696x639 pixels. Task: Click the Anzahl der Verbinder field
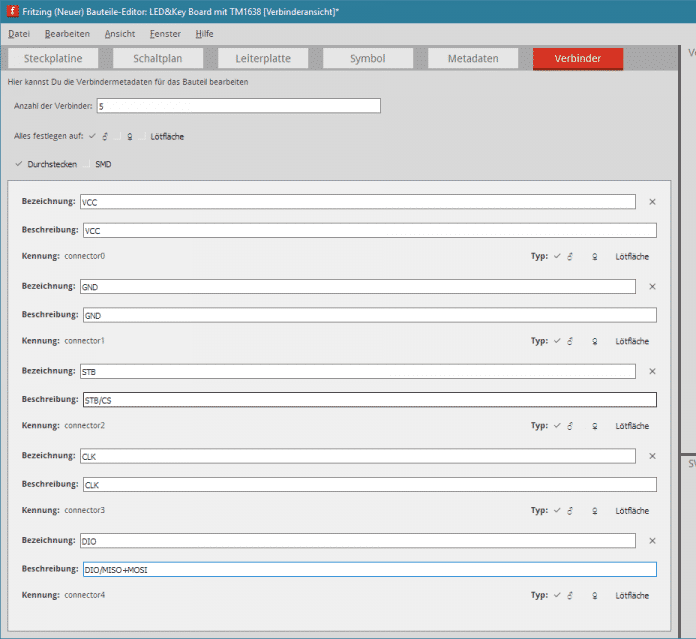238,106
